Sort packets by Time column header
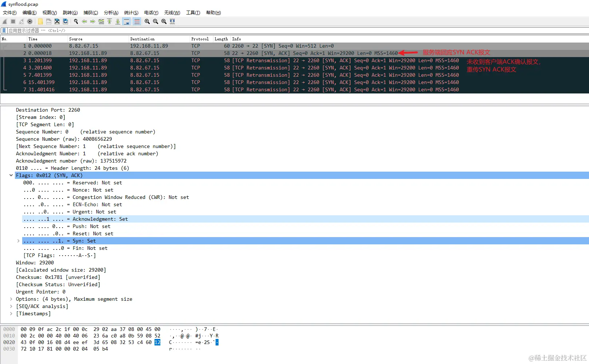Image resolution: width=589 pixels, height=364 pixels. click(47, 39)
